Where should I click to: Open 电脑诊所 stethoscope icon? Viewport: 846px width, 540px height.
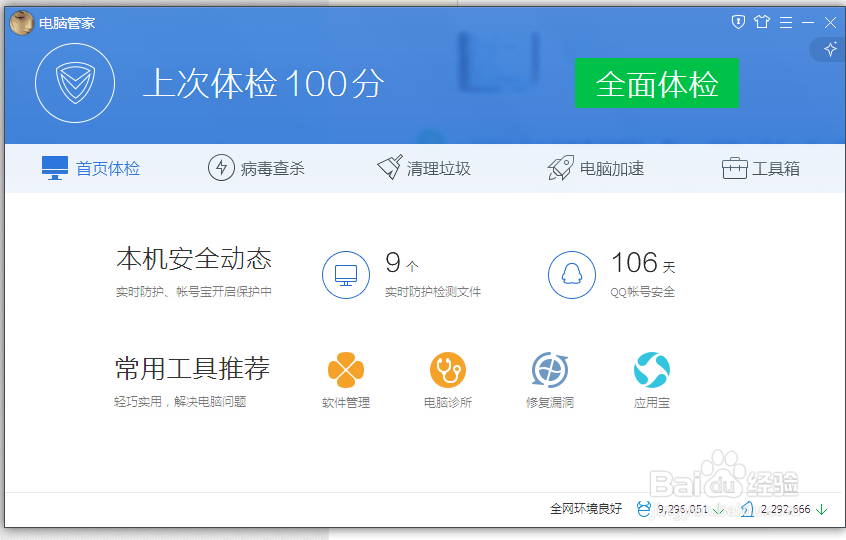448,370
